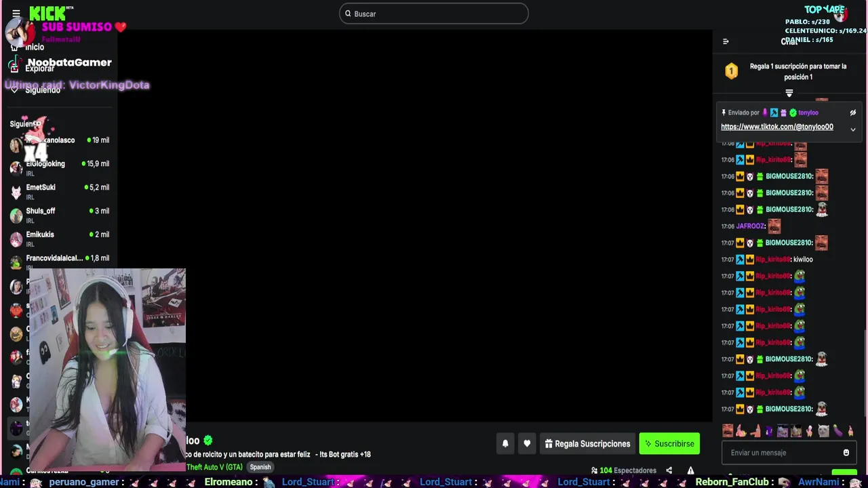Insert the first face quick emote
The width and height of the screenshot is (868, 488).
(728, 430)
